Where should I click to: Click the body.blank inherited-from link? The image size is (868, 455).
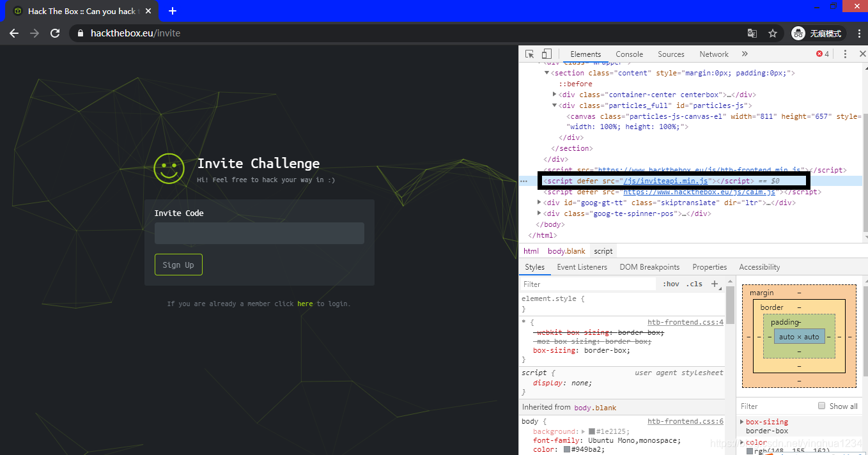point(595,408)
